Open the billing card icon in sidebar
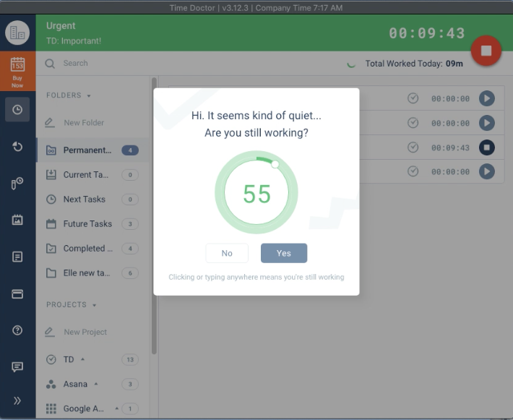513x420 pixels. tap(17, 293)
